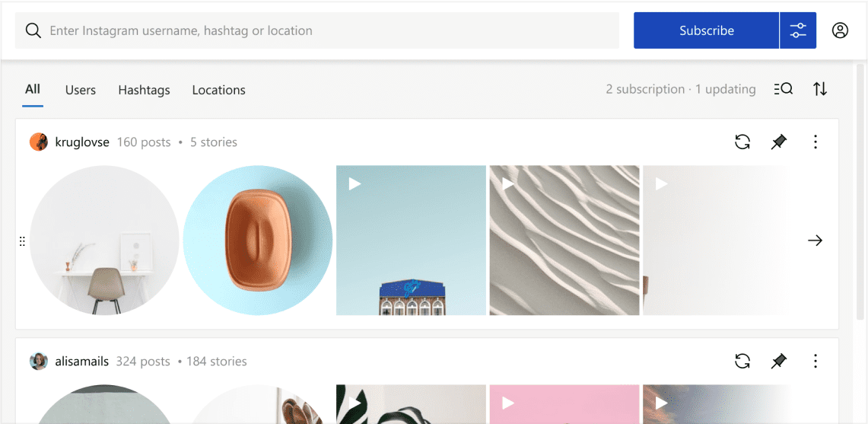The width and height of the screenshot is (868, 424).
Task: Open the user account profile icon
Action: tap(840, 30)
